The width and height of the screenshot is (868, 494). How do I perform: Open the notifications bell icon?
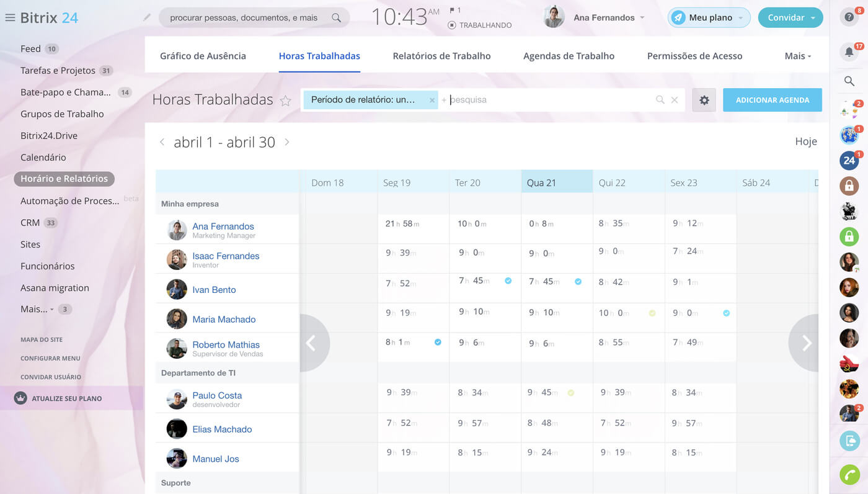coord(849,52)
